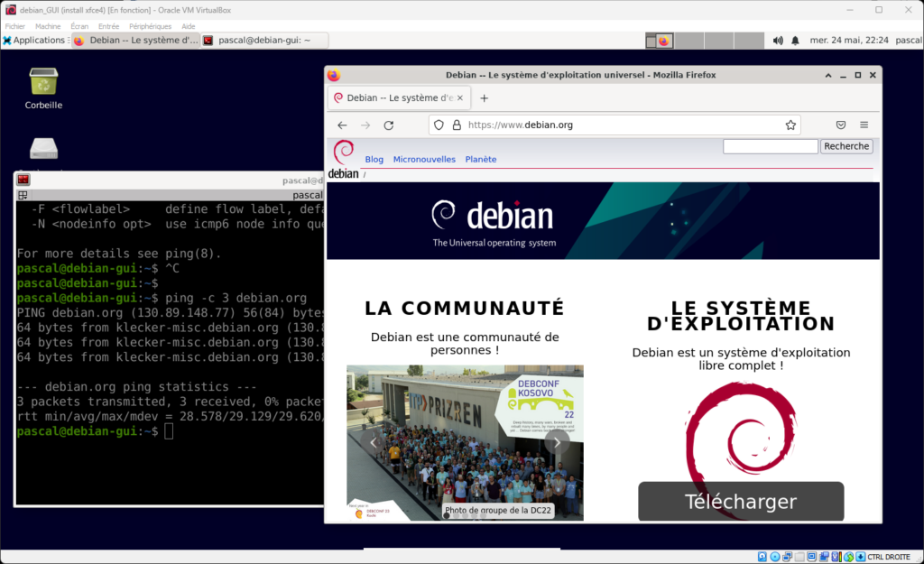Open the tracking protection shield icon

(439, 125)
